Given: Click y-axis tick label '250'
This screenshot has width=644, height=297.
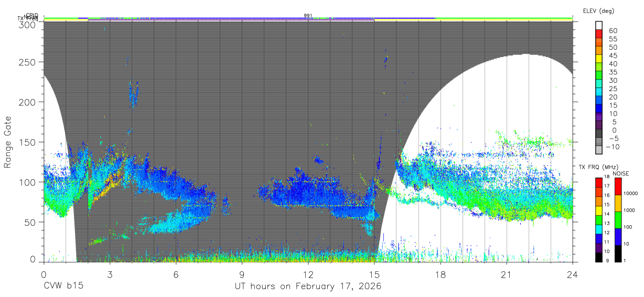Looking at the screenshot, I should coord(27,62).
